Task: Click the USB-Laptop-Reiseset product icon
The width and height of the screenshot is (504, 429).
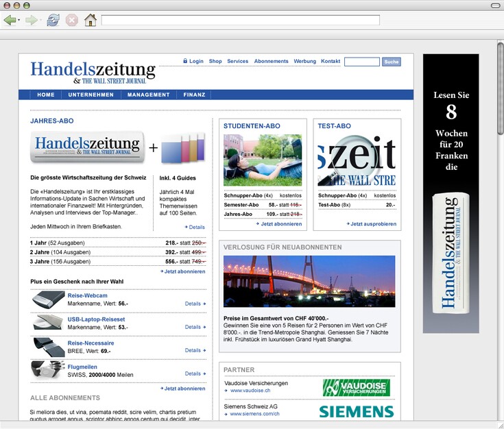Action: (x=48, y=323)
